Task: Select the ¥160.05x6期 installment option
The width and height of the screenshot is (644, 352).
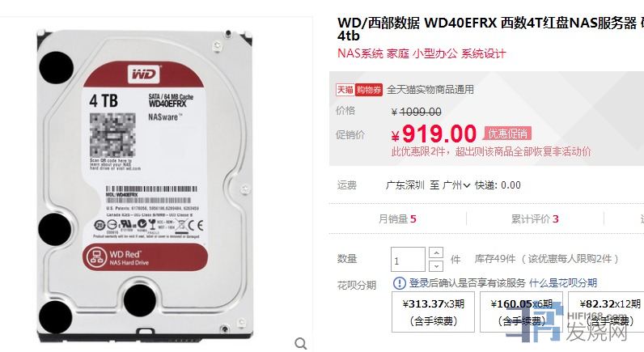Action: (x=522, y=312)
